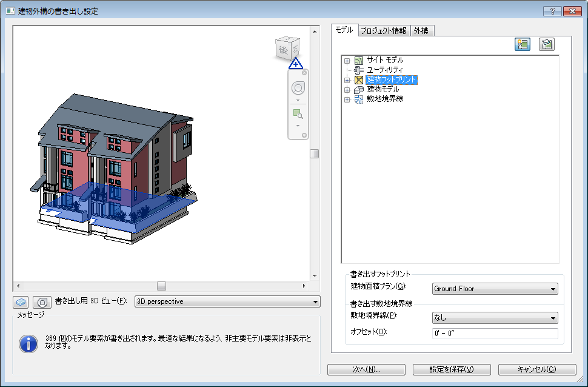Viewport: 588px width, 387px height.
Task: Expand the サイト モデル tree node
Action: [x=347, y=61]
